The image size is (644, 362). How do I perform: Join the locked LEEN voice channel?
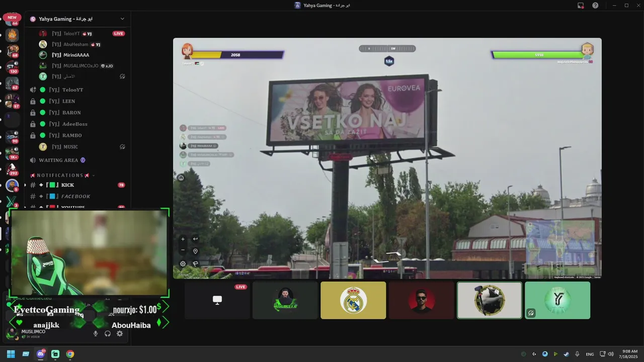point(77,101)
